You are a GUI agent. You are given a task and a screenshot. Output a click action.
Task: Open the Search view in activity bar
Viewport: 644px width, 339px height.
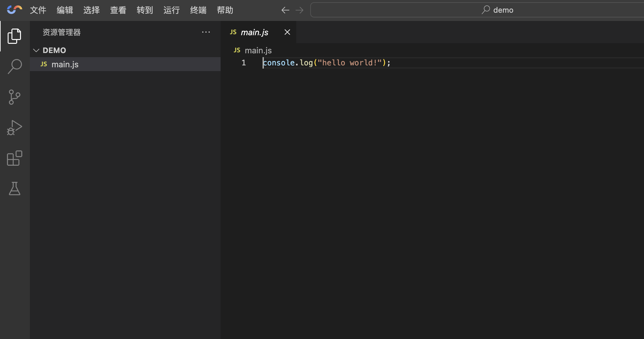(x=15, y=66)
